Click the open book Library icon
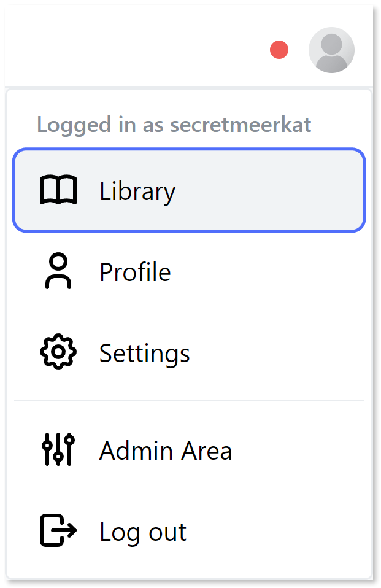 (58, 190)
